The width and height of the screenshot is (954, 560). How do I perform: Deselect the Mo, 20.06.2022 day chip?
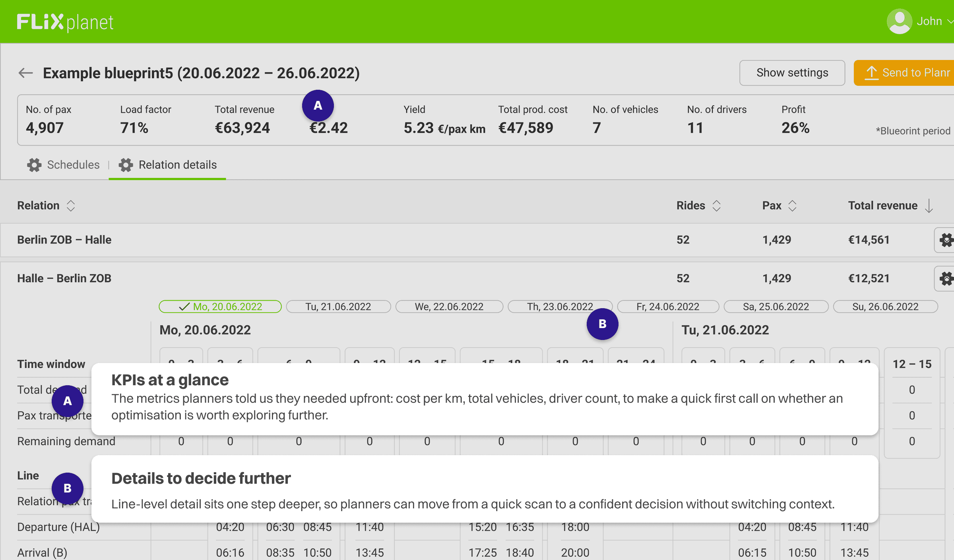pos(220,307)
